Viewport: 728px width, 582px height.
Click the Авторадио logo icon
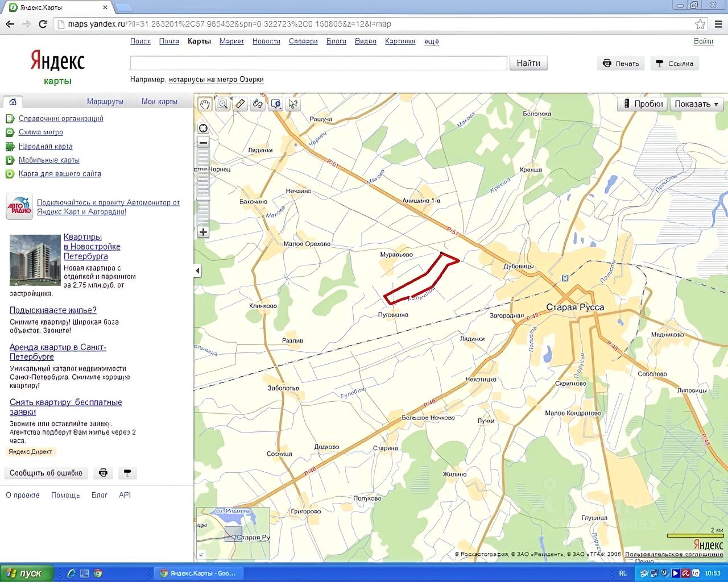(x=19, y=207)
